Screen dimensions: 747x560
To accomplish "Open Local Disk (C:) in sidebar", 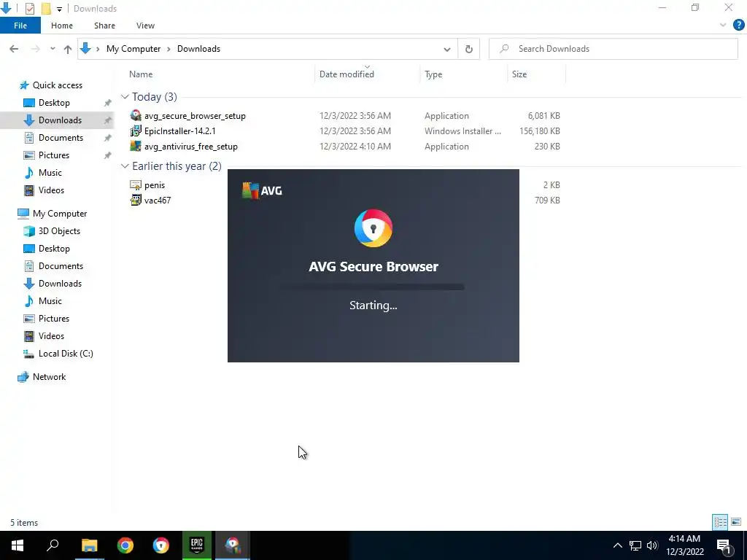I will (x=65, y=354).
